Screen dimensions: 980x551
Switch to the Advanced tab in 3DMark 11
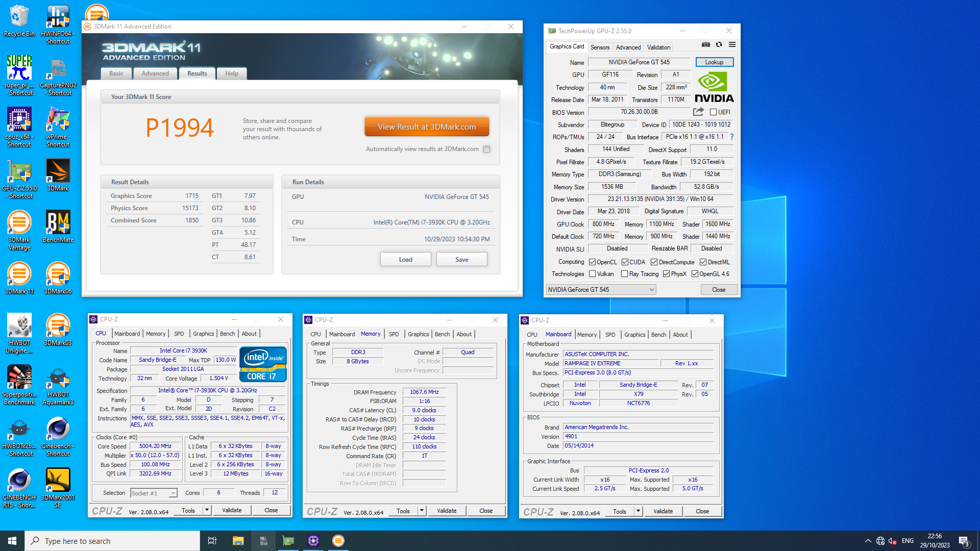[155, 73]
